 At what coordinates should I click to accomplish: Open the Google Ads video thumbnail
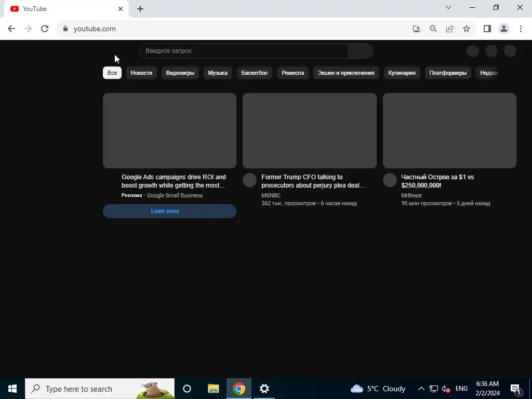[x=170, y=130]
